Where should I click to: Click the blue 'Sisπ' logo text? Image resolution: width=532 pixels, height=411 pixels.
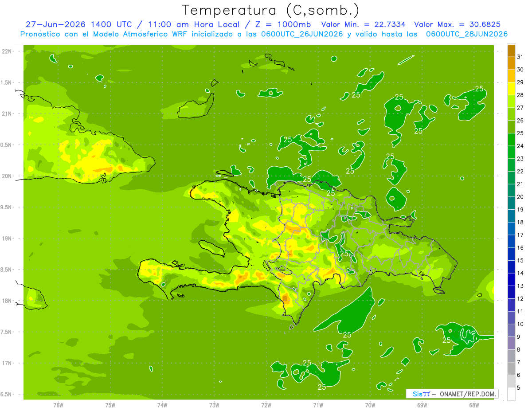[421, 394]
